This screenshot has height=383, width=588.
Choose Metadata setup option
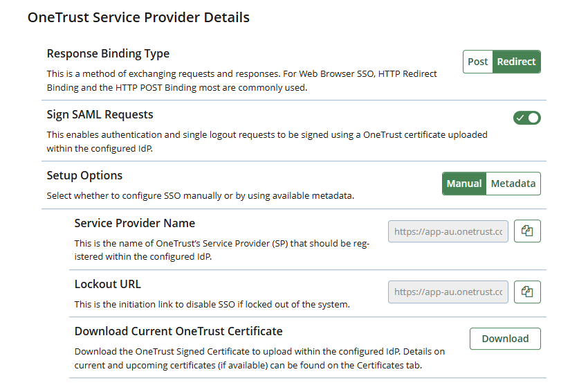pyautogui.click(x=513, y=184)
